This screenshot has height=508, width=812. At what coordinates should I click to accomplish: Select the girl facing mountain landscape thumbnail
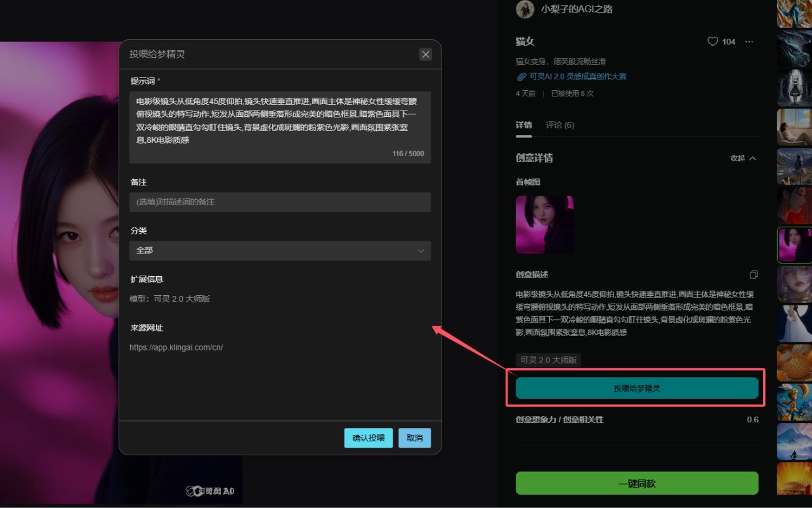794,167
